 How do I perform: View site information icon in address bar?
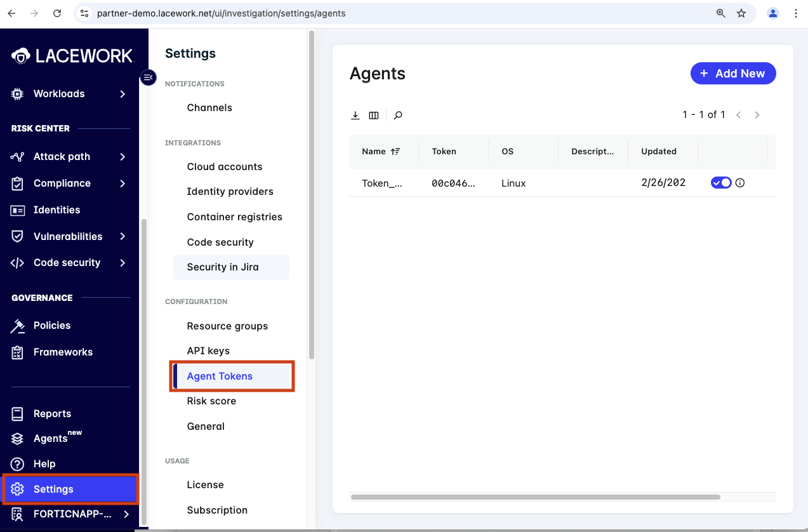click(85, 13)
